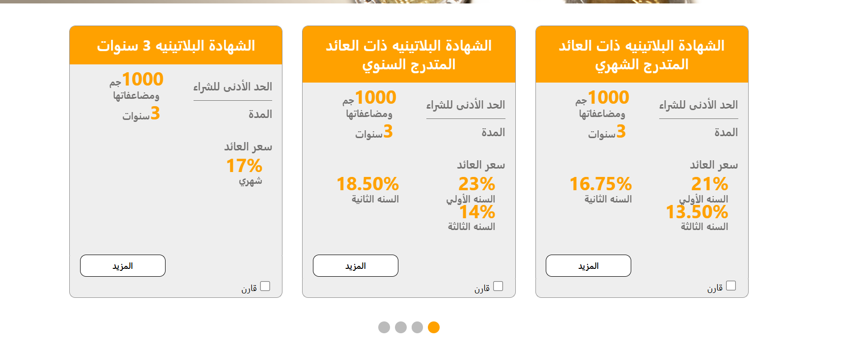Switch to the third gray carousel dot
868x347 pixels.
tap(417, 327)
